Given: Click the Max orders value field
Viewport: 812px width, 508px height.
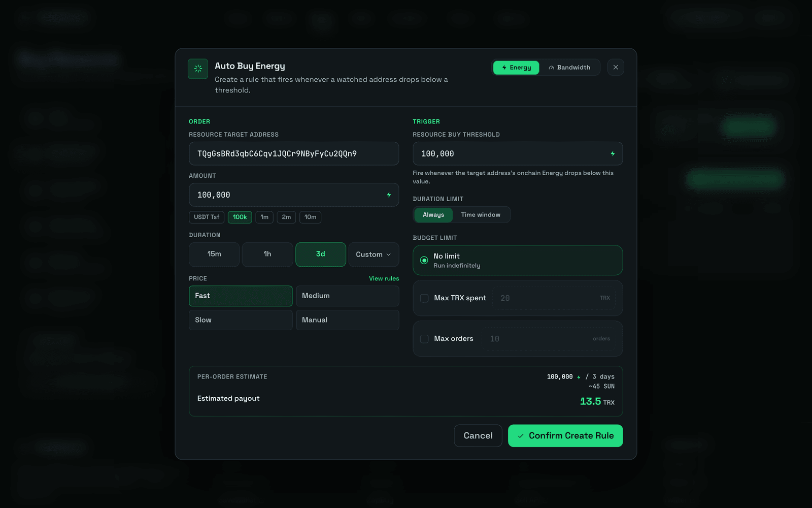Looking at the screenshot, I should tap(549, 339).
